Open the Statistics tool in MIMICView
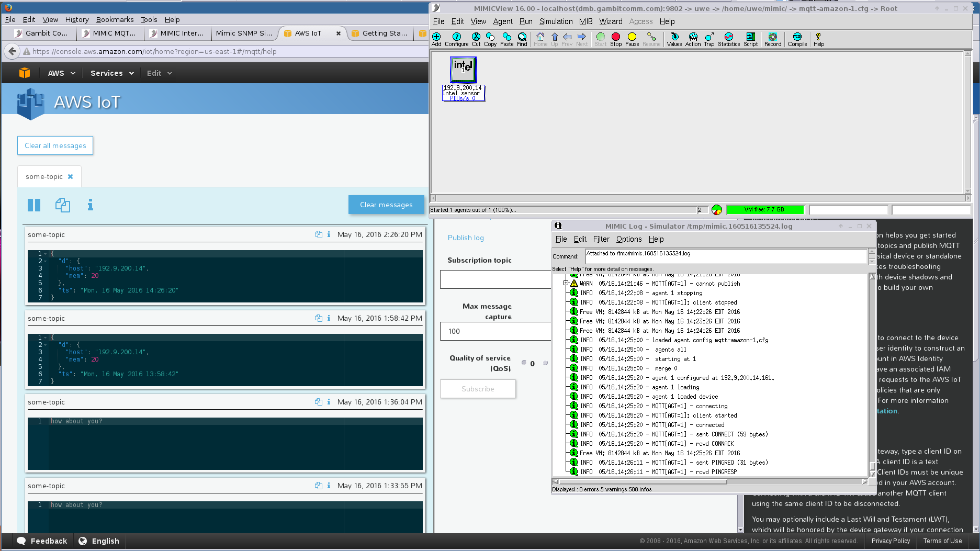 tap(728, 39)
